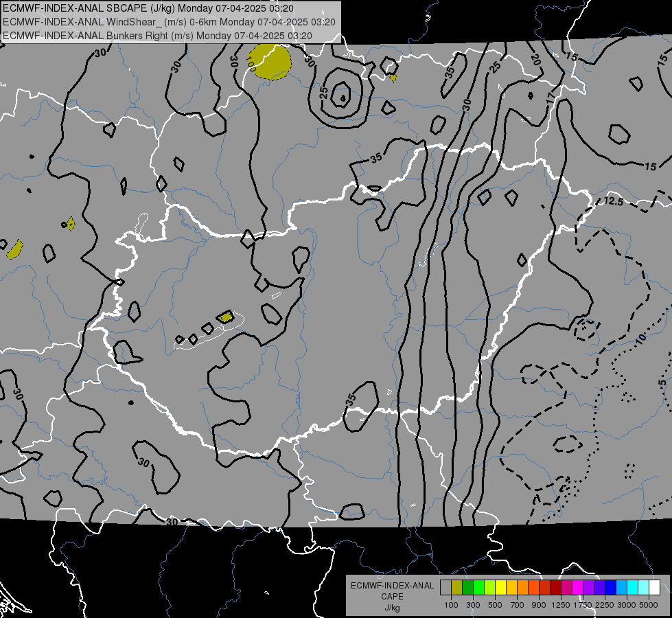Select the magenta legend swatch

tap(578, 588)
